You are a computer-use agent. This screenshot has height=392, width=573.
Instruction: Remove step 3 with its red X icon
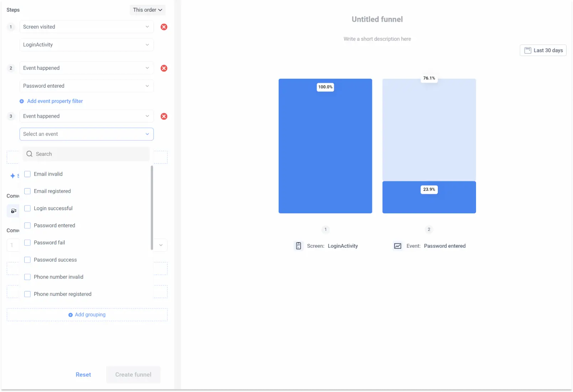(164, 116)
